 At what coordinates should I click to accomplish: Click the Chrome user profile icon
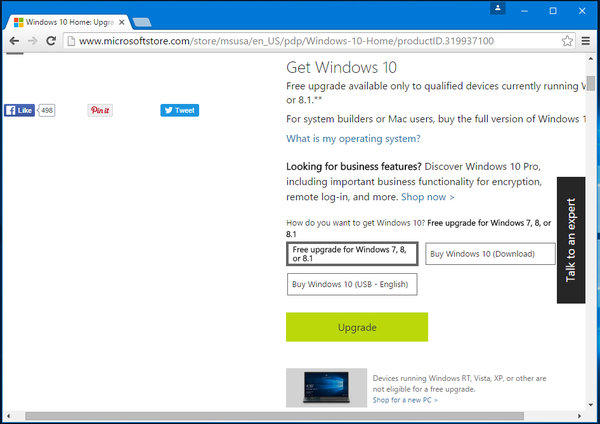pos(497,8)
